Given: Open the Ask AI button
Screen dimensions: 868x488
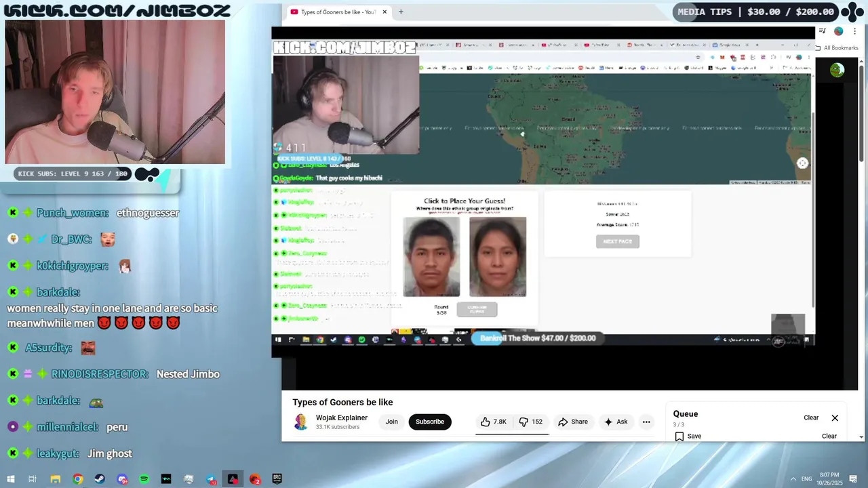Looking at the screenshot, I should coord(616,422).
